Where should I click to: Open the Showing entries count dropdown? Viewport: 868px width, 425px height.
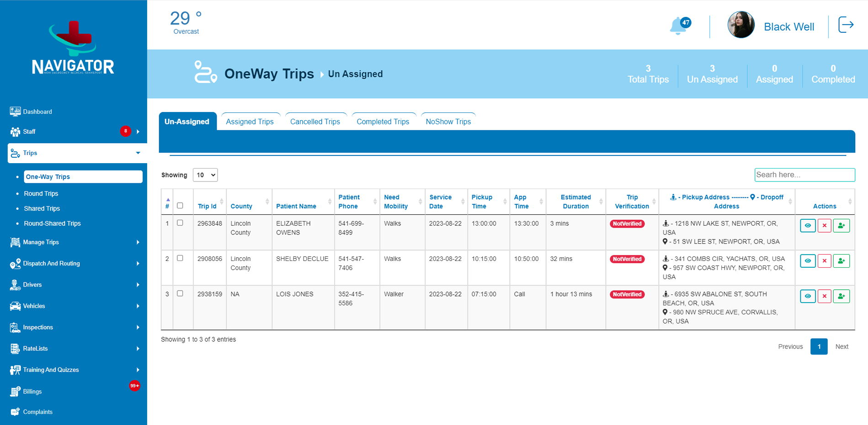[x=205, y=175]
